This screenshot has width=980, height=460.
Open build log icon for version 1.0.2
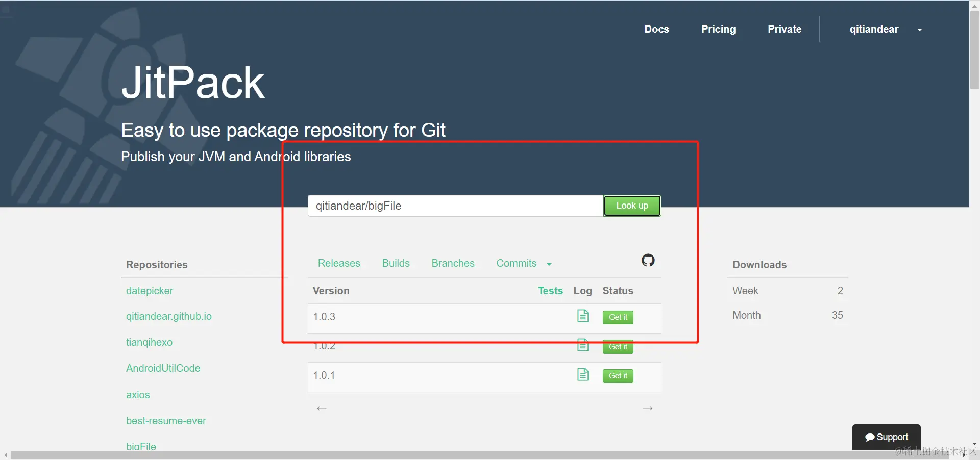coord(583,345)
